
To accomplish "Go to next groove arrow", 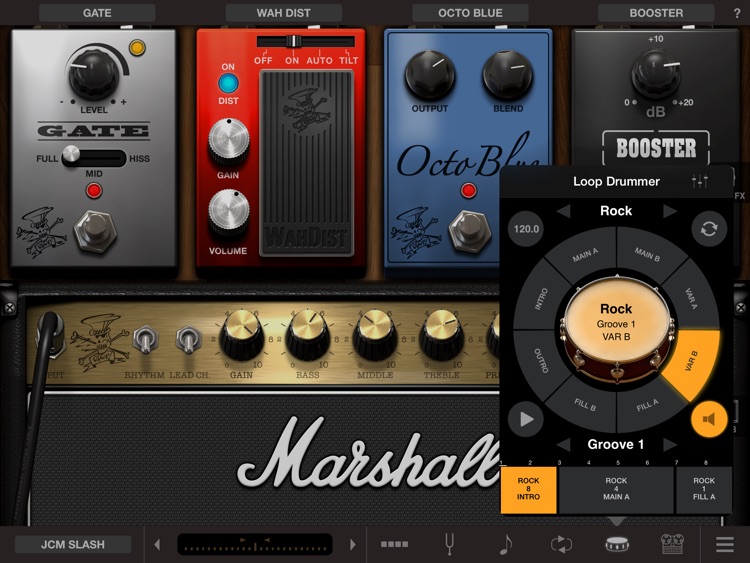I will pos(670,445).
